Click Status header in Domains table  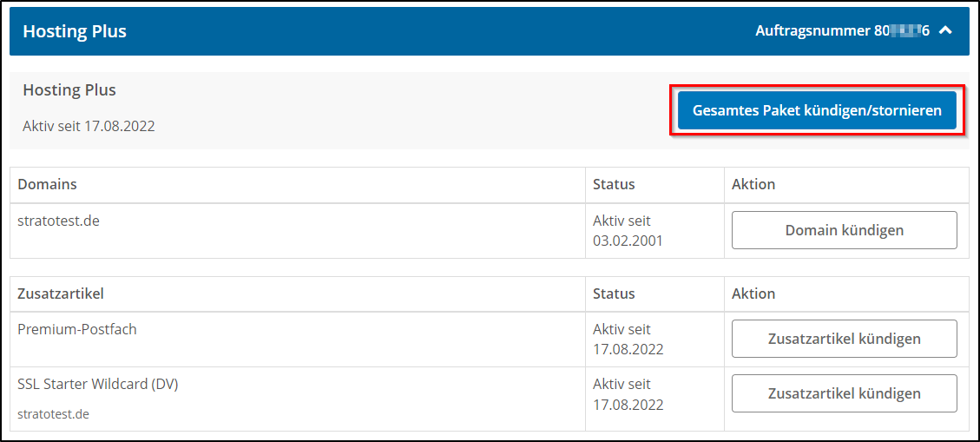(x=613, y=184)
